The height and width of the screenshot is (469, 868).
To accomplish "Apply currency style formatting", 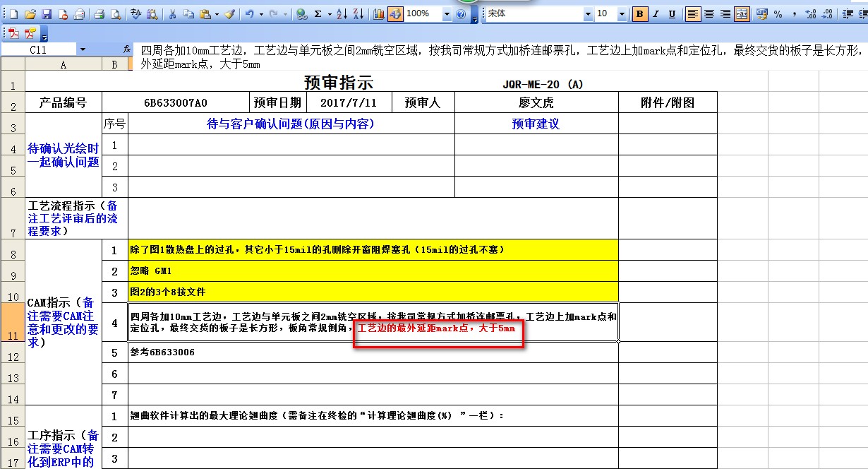I will click(x=761, y=14).
